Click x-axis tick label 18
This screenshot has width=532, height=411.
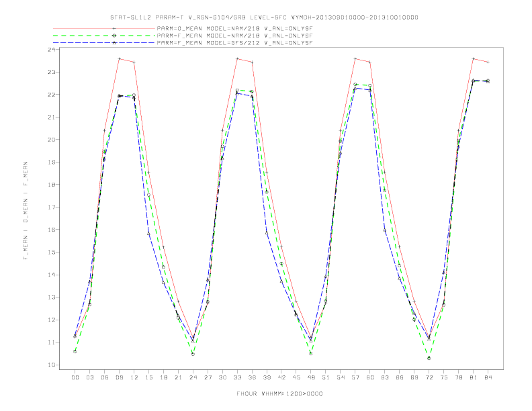coord(163,377)
